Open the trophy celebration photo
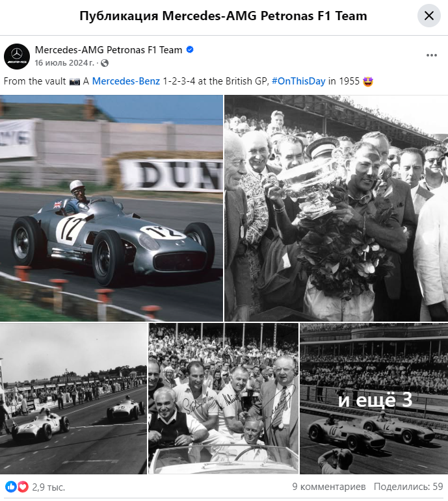The height and width of the screenshot is (501, 448). pos(336,208)
